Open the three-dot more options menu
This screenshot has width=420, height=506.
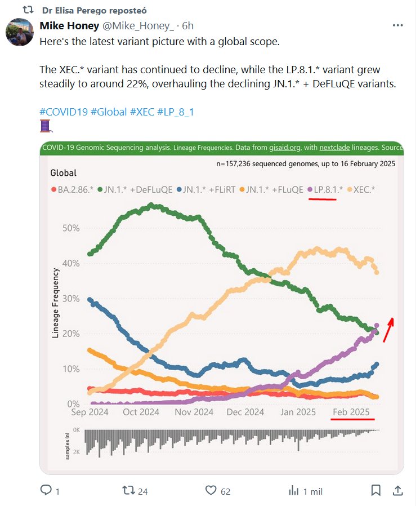point(397,26)
